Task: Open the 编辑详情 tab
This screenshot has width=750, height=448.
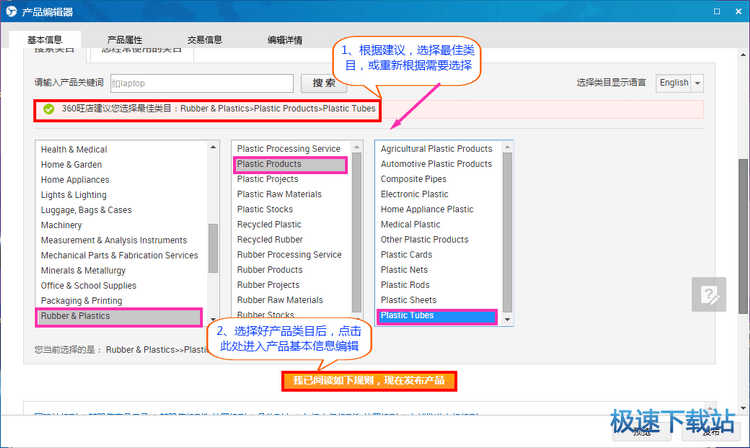Action: click(285, 40)
